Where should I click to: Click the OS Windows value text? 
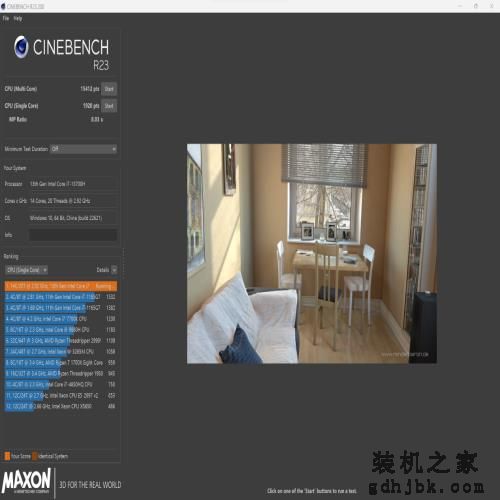click(x=66, y=218)
